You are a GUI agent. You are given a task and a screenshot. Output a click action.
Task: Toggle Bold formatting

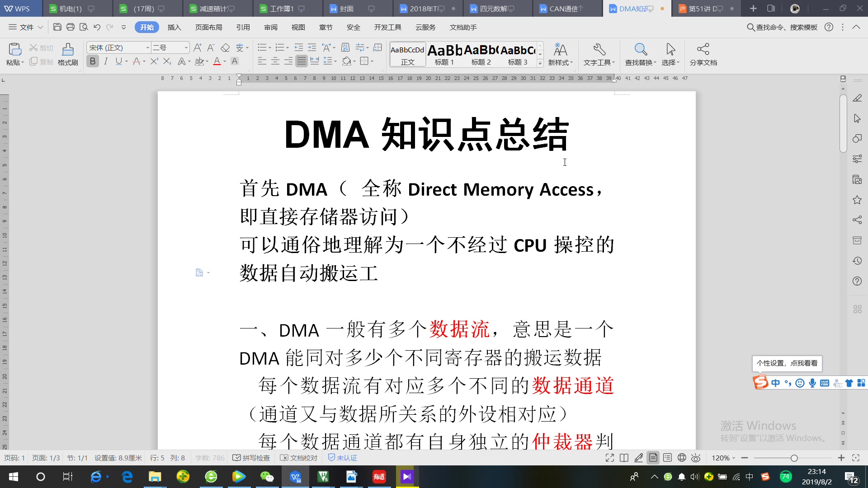click(x=93, y=61)
